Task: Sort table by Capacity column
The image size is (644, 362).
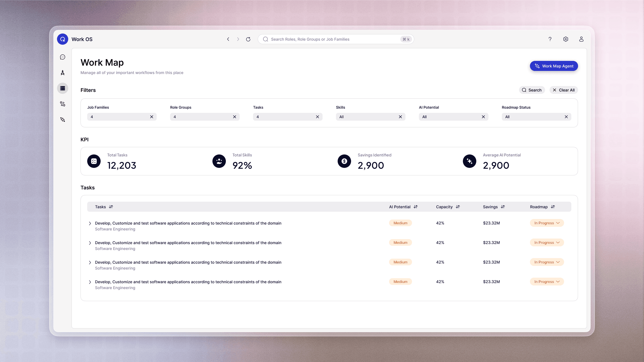Action: (458, 207)
